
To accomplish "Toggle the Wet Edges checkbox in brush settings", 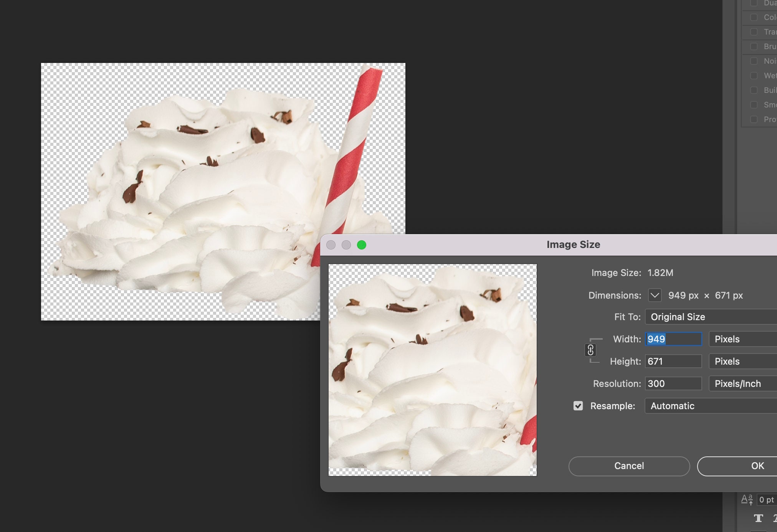I will click(754, 76).
